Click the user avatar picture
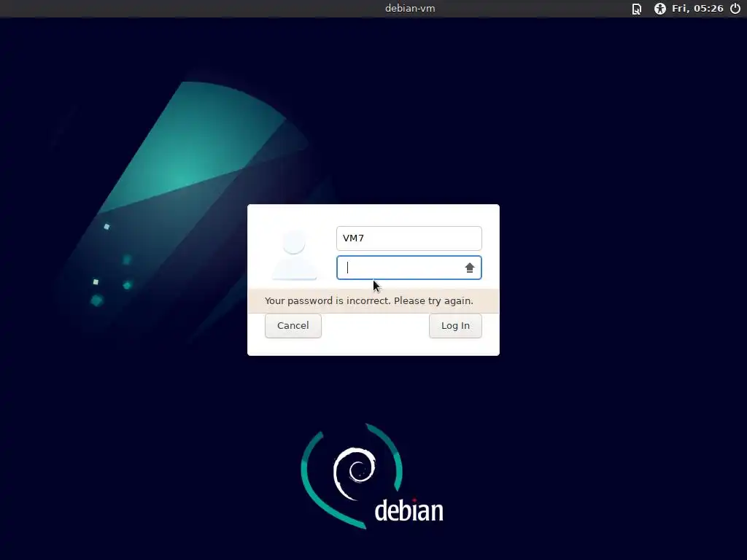 coord(294,254)
